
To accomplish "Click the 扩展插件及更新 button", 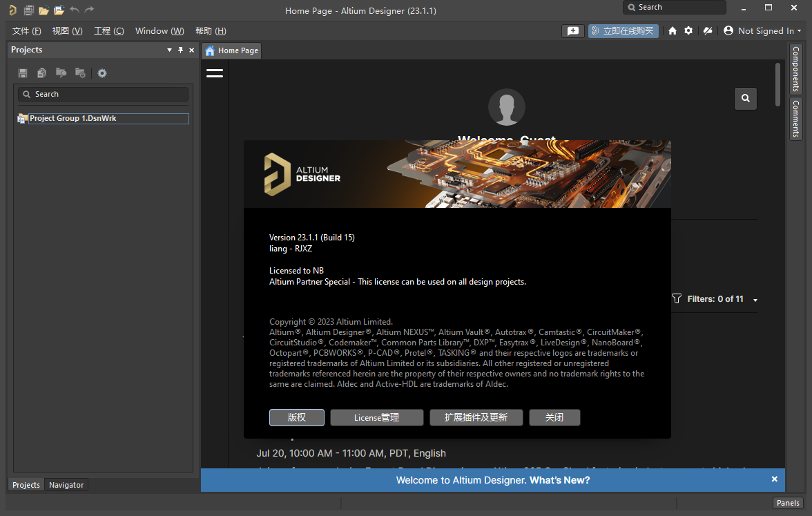I will [x=476, y=417].
